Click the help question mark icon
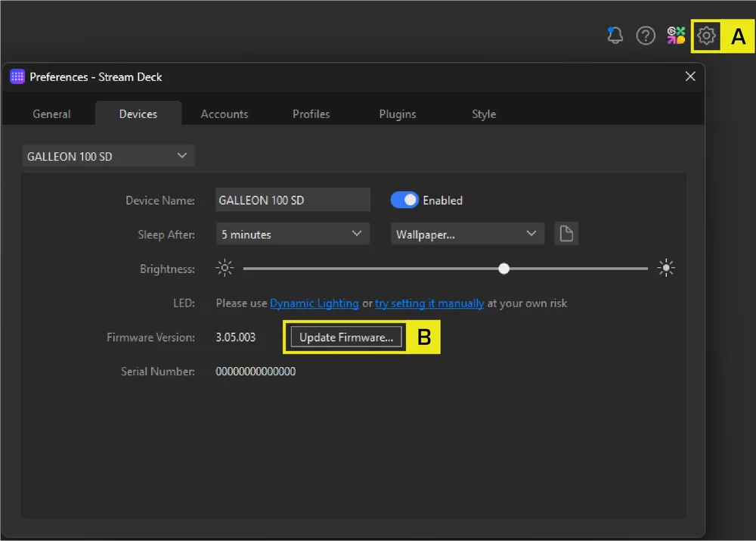The height and width of the screenshot is (541, 756). [x=645, y=36]
